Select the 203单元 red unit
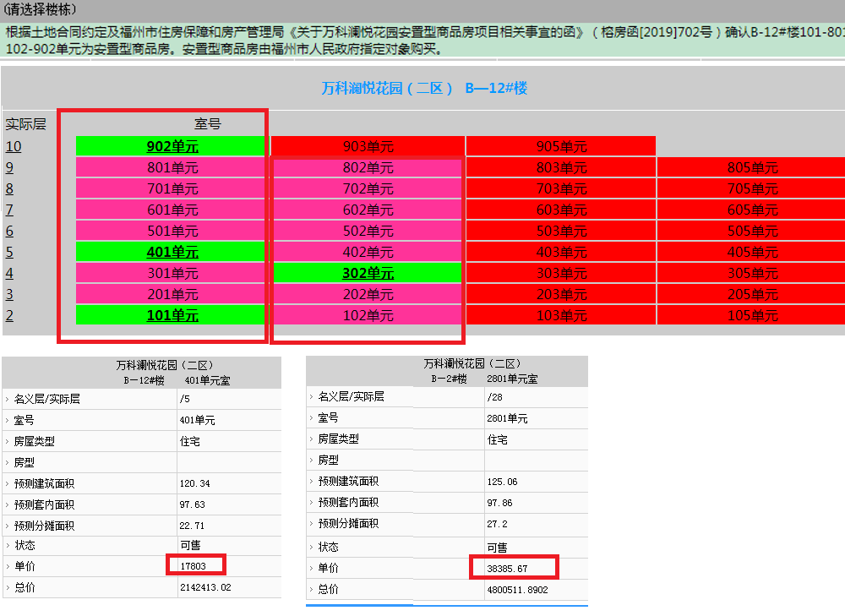 (x=558, y=294)
